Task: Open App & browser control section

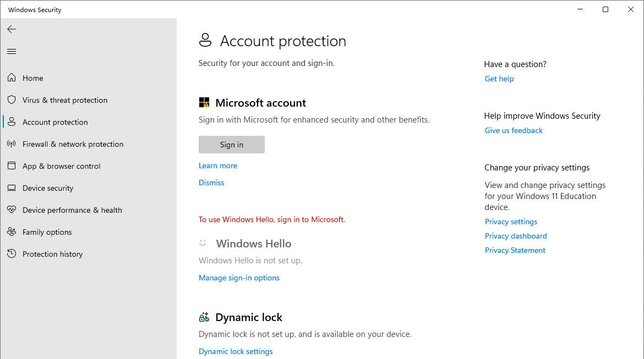Action: (61, 165)
